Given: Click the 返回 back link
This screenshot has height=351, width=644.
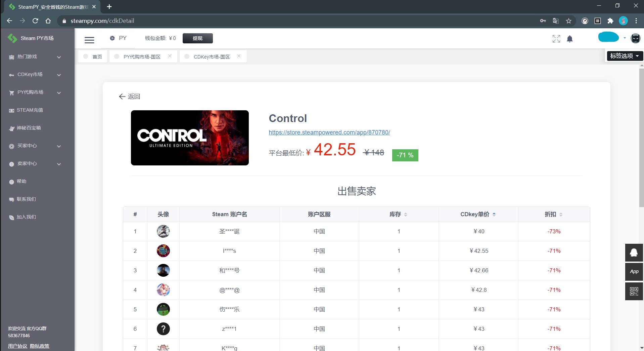Looking at the screenshot, I should tap(130, 96).
